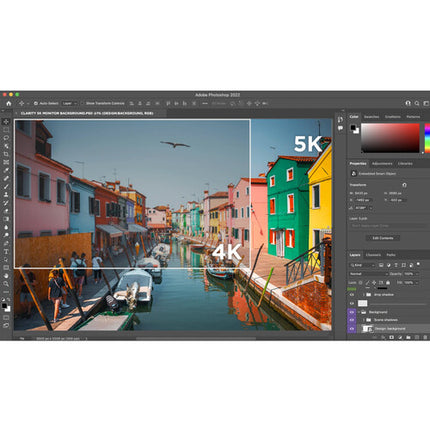Image resolution: width=430 pixels, height=430 pixels.
Task: Click the more align options ellipsis
Action: tap(204, 103)
